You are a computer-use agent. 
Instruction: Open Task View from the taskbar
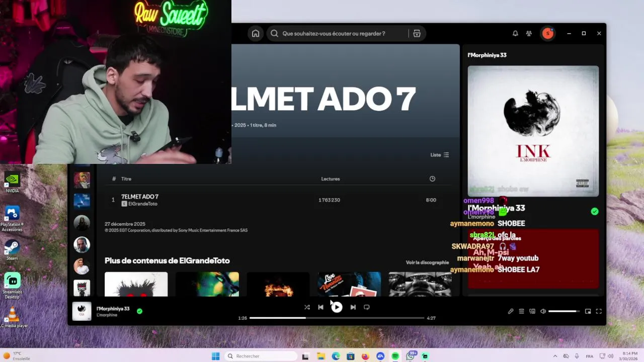point(305,356)
